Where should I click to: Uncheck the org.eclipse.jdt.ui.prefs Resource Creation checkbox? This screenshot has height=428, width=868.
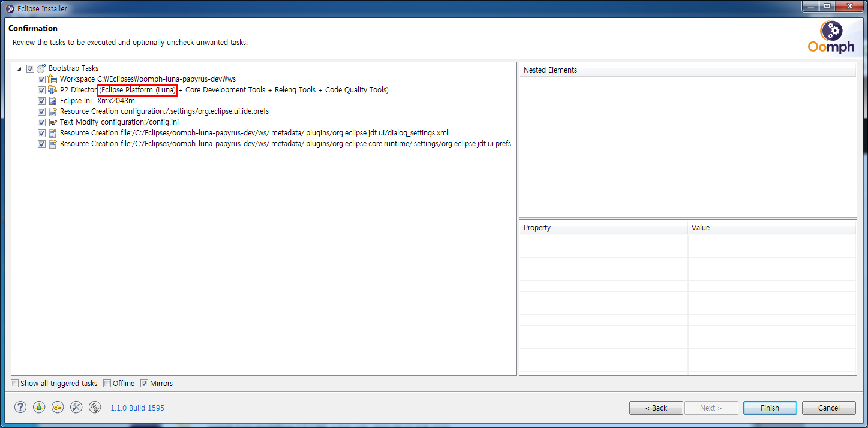click(x=41, y=144)
